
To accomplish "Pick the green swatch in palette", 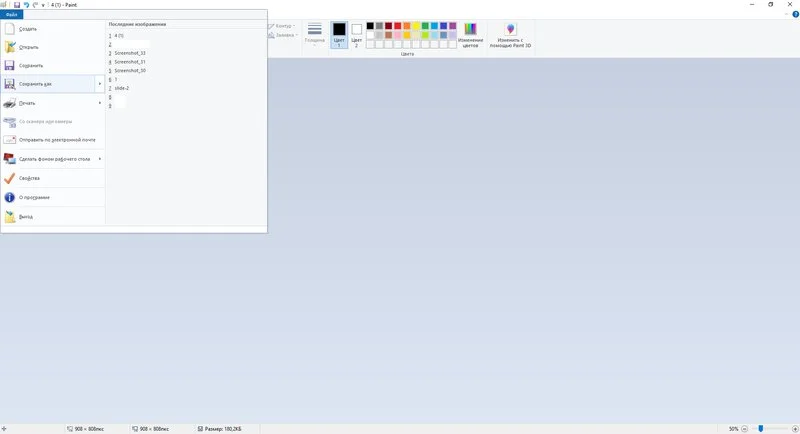I will click(425, 25).
